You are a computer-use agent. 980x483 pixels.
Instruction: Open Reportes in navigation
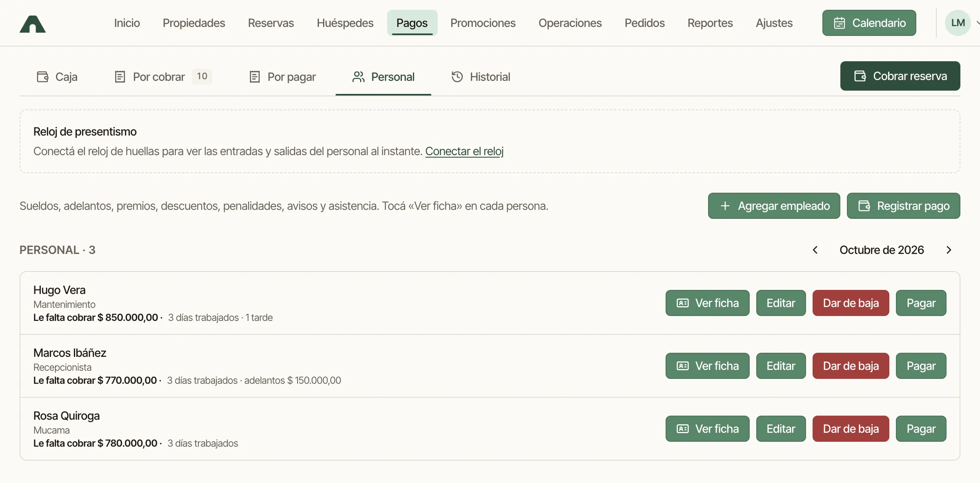(x=710, y=23)
